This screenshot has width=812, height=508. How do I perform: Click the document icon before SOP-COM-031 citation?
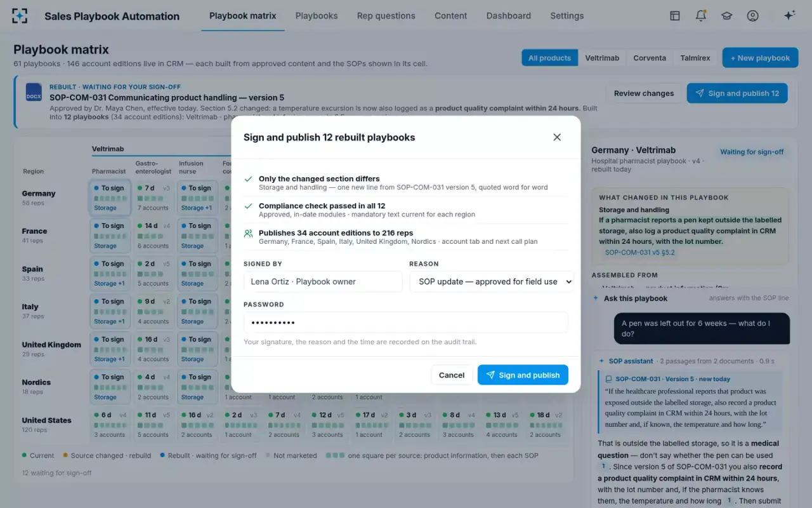tap(609, 379)
